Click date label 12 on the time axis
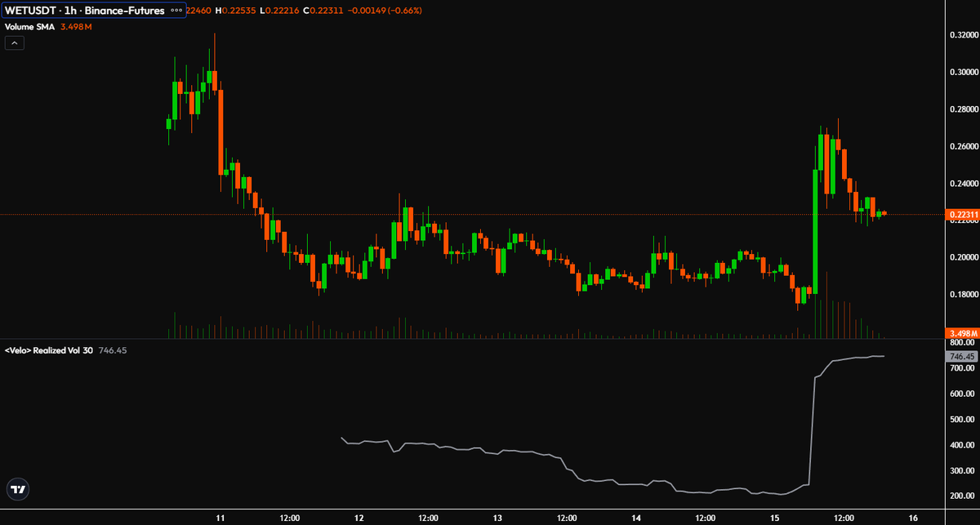 359,518
